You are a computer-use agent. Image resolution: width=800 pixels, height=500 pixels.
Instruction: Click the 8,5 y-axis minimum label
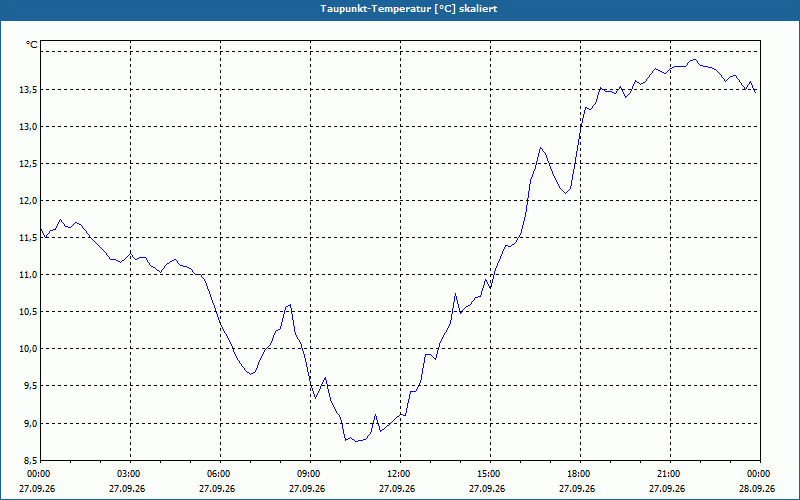pyautogui.click(x=30, y=461)
